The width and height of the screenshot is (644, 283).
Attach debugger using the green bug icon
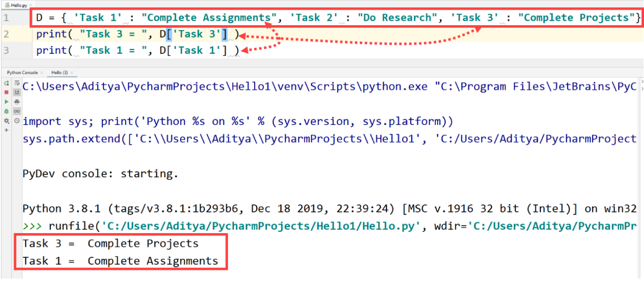7,111
